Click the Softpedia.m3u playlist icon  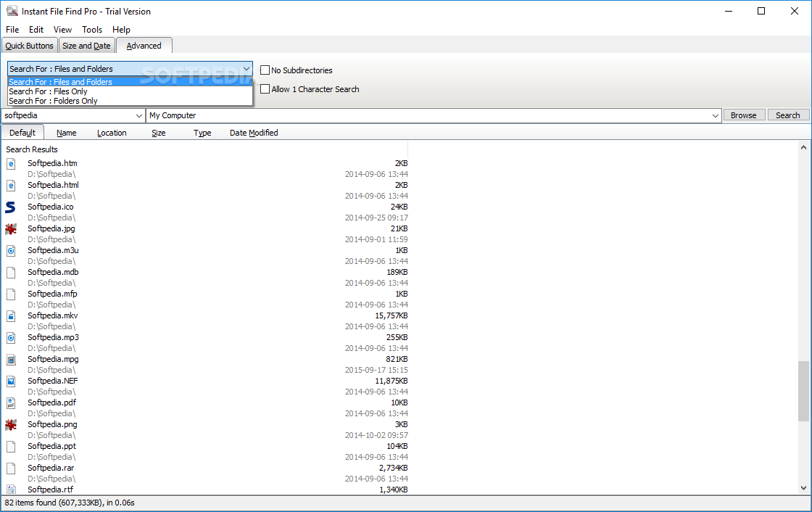[x=11, y=251]
